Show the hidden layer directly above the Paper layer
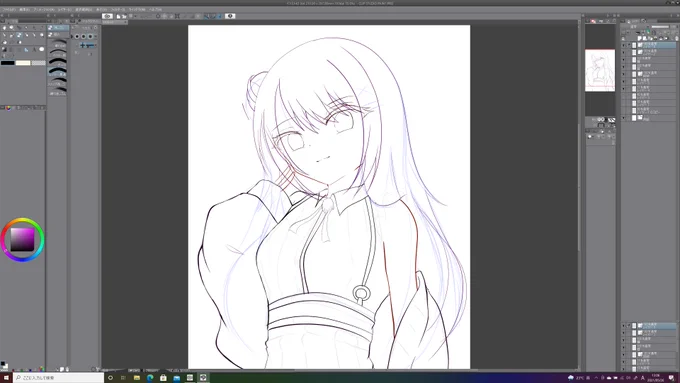The height and width of the screenshot is (383, 680). click(623, 111)
